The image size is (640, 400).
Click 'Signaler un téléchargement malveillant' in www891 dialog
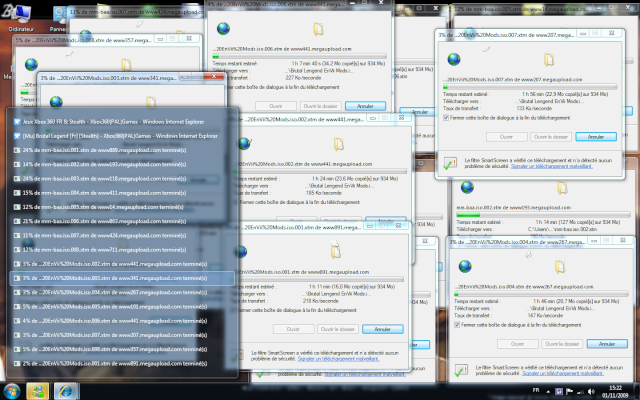coord(339,359)
